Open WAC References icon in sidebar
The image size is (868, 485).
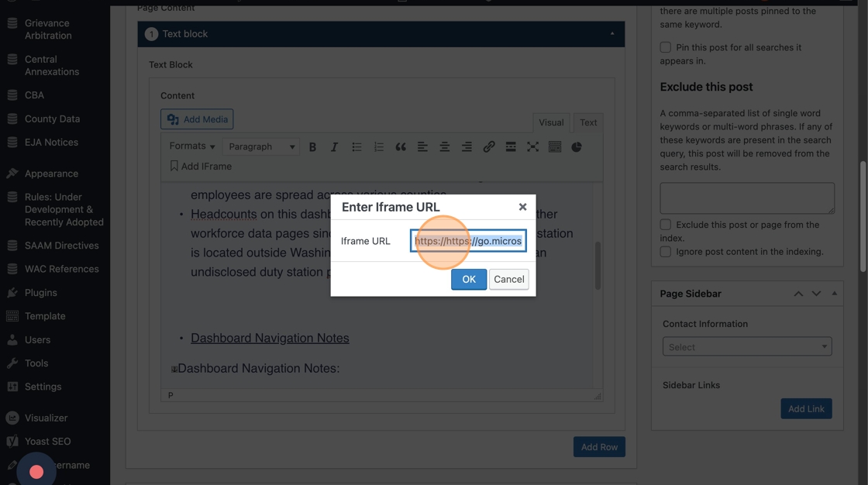click(12, 269)
